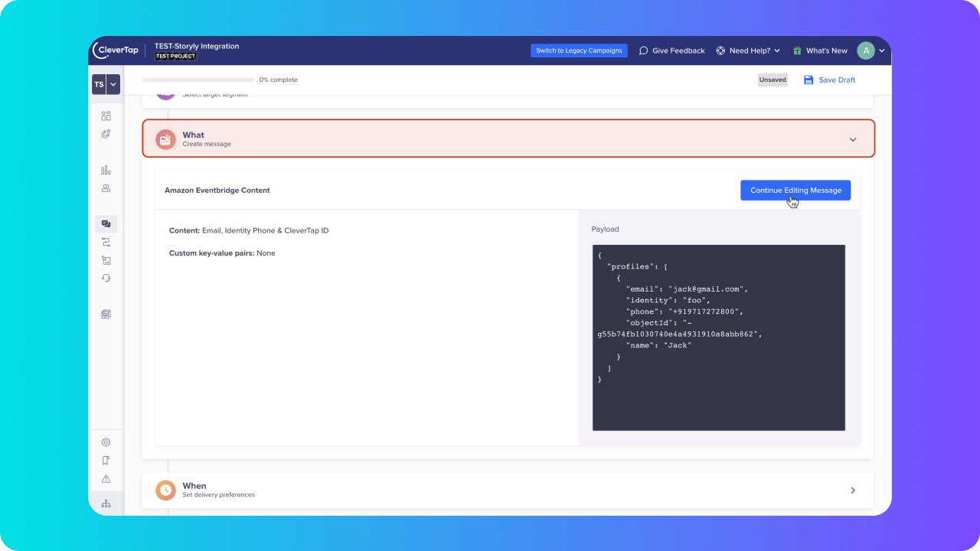Click the When section title
This screenshot has height=551, width=980.
pos(194,486)
